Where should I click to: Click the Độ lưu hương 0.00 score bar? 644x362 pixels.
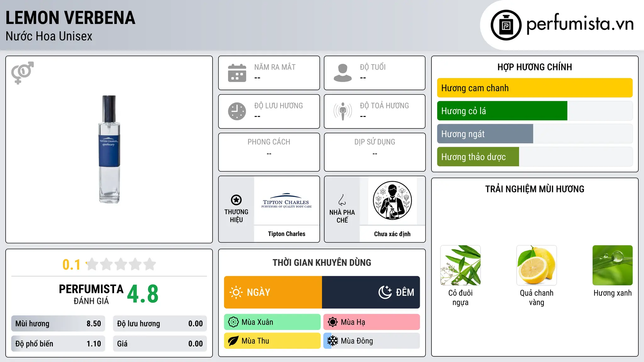(160, 324)
